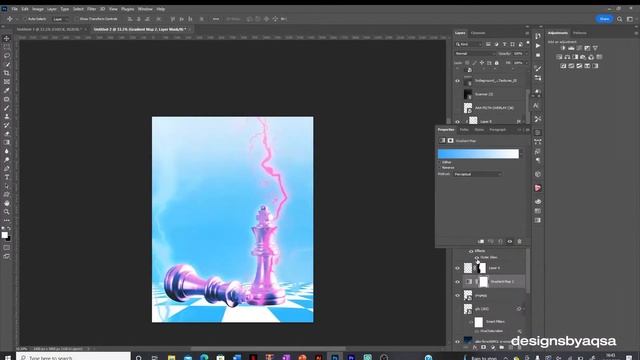Select the Clone Stamp tool
Screen dimensions: 640x360
point(7,116)
